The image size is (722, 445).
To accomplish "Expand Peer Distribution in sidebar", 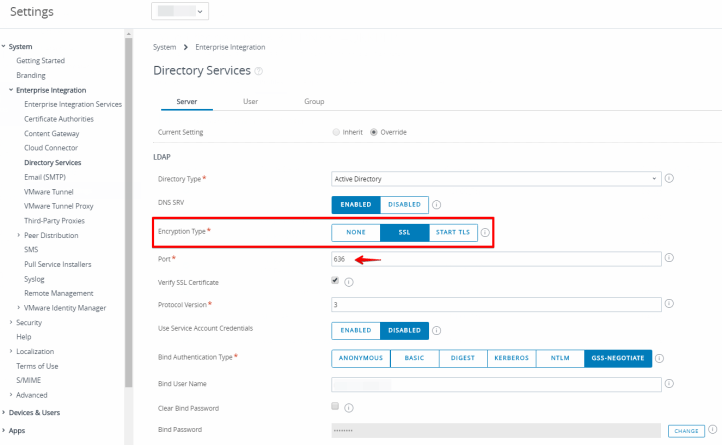I will point(19,236).
